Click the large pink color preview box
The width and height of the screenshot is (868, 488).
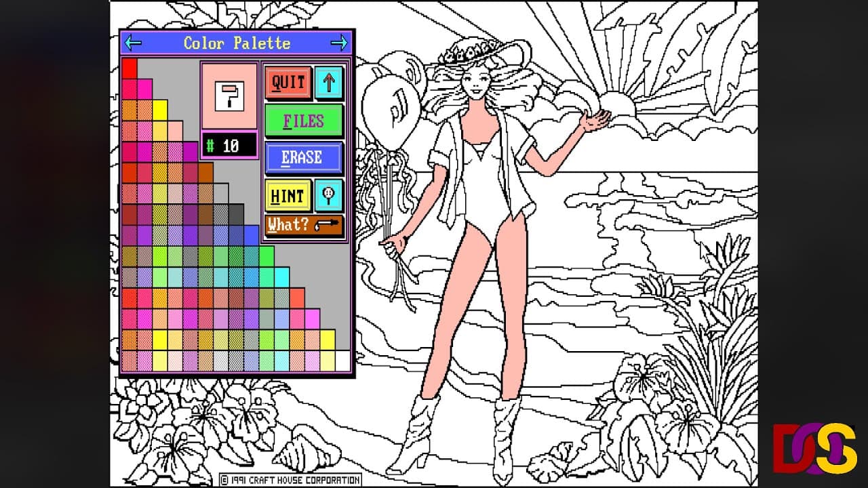[x=229, y=95]
